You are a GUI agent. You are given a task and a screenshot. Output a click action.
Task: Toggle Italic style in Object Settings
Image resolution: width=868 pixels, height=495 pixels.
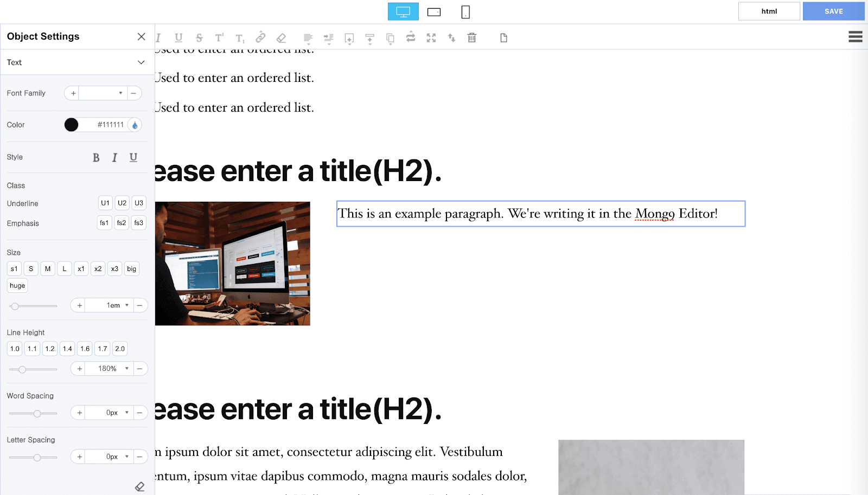coord(114,157)
